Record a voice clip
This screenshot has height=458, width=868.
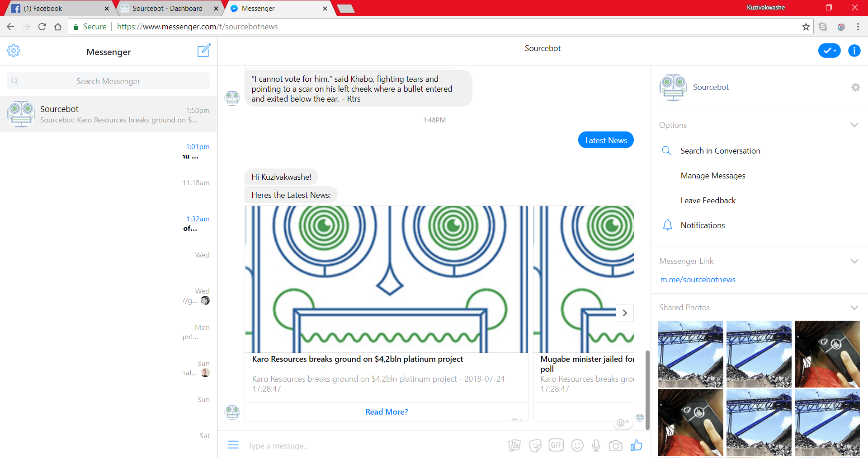pos(596,445)
